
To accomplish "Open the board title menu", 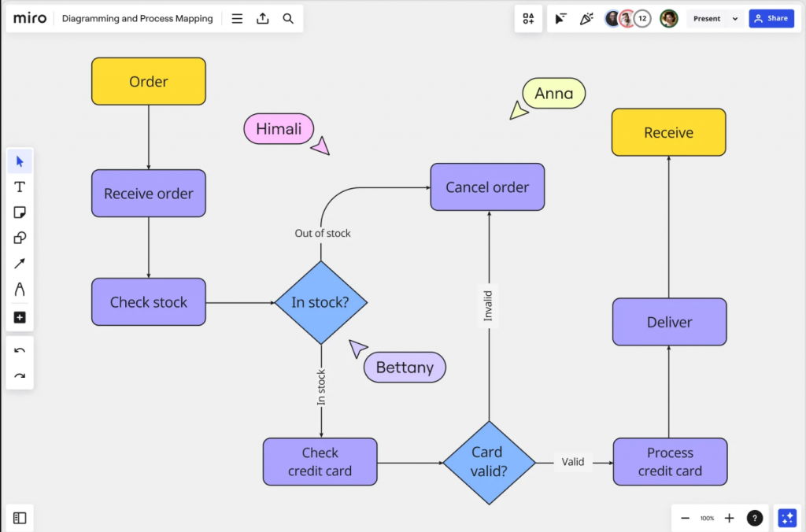I will pyautogui.click(x=137, y=17).
